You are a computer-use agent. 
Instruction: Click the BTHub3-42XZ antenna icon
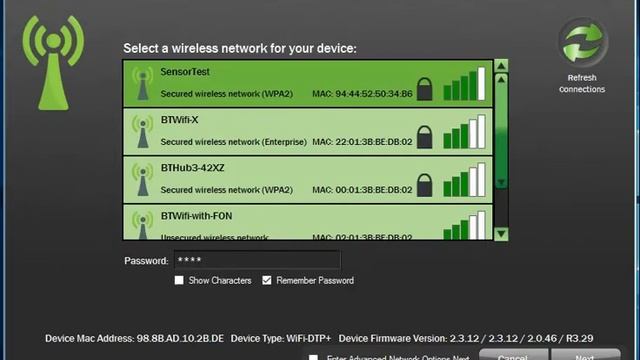coord(142,180)
